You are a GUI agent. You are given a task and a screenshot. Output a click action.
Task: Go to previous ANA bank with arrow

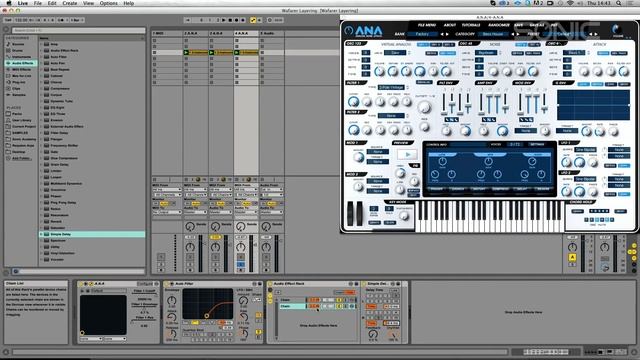point(442,34)
